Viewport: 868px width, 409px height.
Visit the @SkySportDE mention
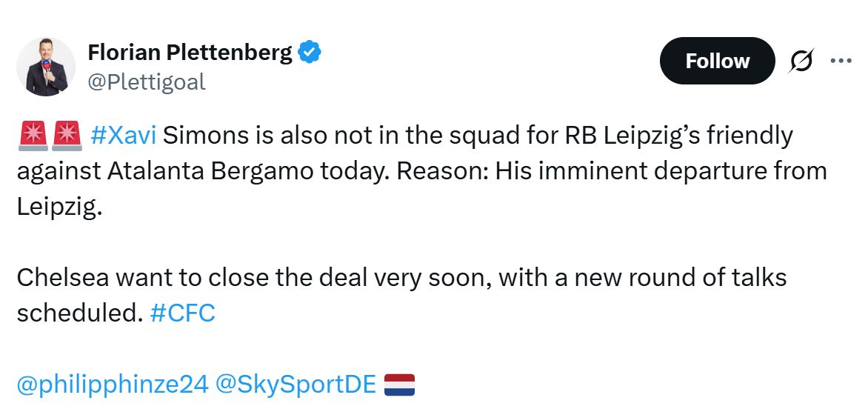pyautogui.click(x=296, y=385)
